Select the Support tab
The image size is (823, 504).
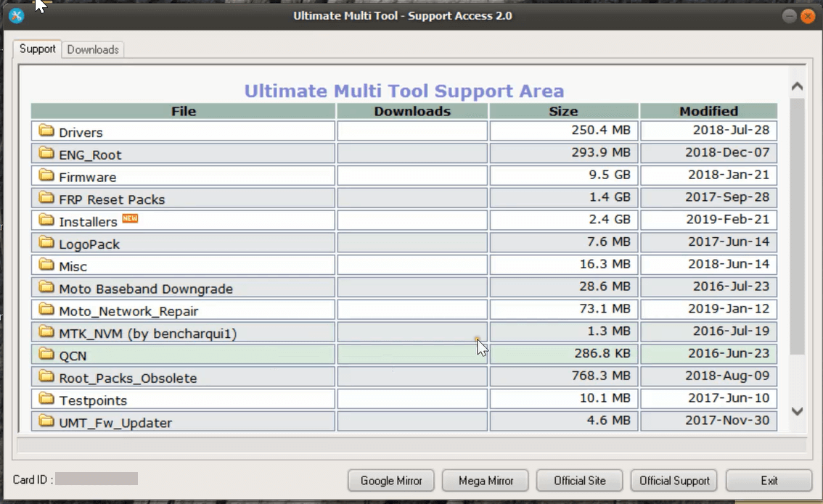37,49
